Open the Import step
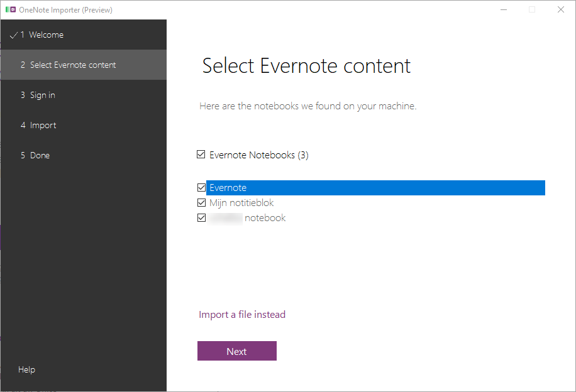The width and height of the screenshot is (576, 392). coord(43,125)
